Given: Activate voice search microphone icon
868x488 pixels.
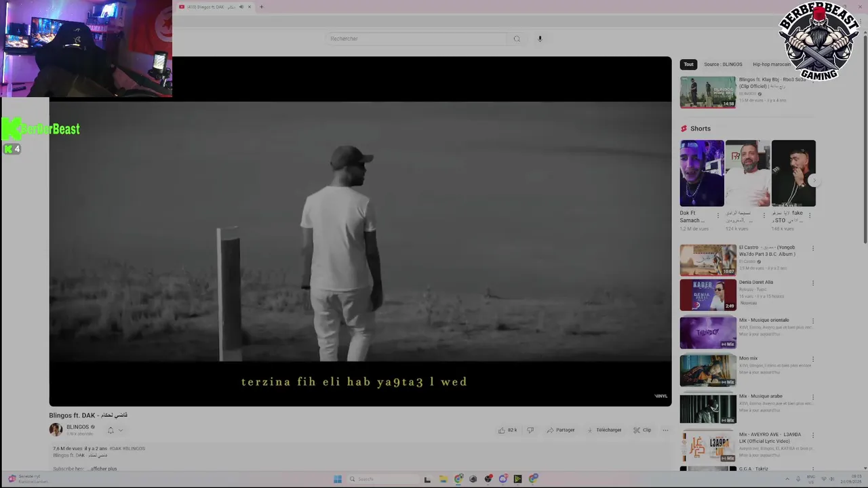Looking at the screenshot, I should click(540, 39).
